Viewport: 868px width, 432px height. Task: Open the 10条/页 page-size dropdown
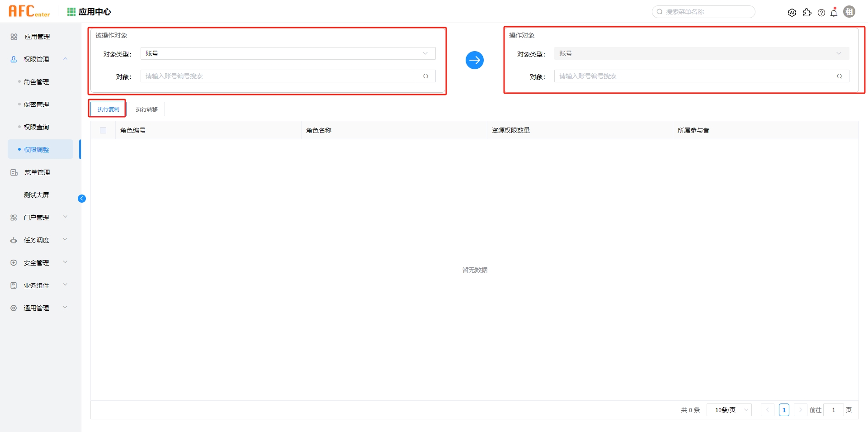click(x=728, y=410)
